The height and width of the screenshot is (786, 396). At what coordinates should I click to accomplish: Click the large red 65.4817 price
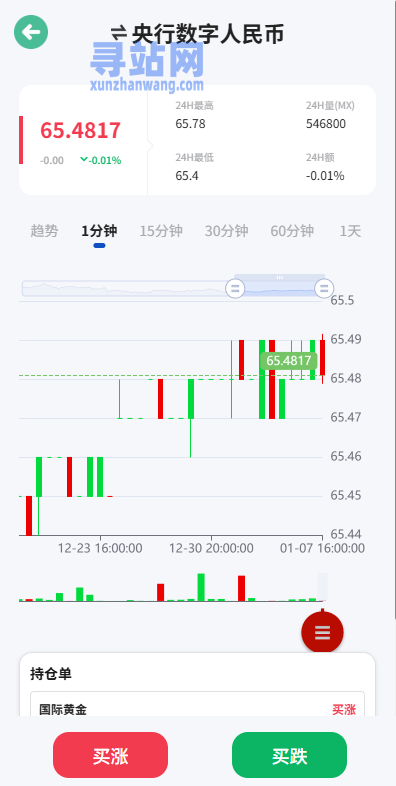click(81, 130)
